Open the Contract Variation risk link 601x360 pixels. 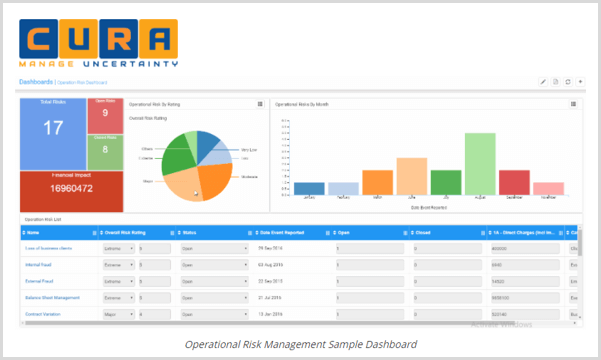click(x=43, y=314)
